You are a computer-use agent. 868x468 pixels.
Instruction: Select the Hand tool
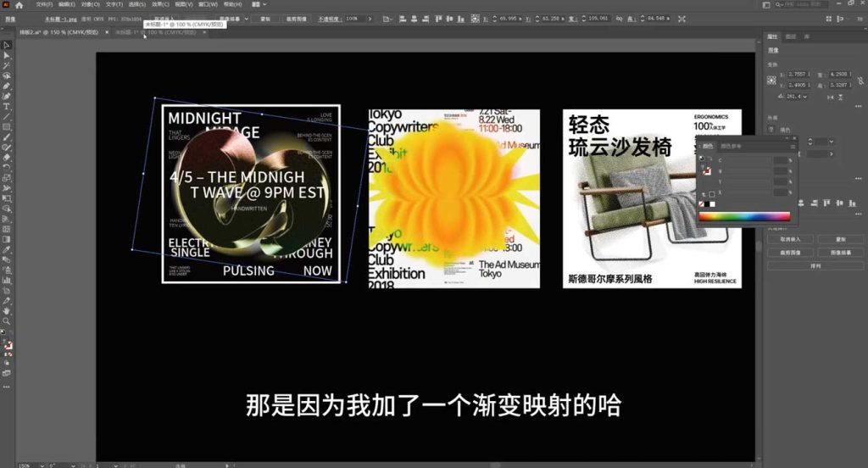point(7,310)
